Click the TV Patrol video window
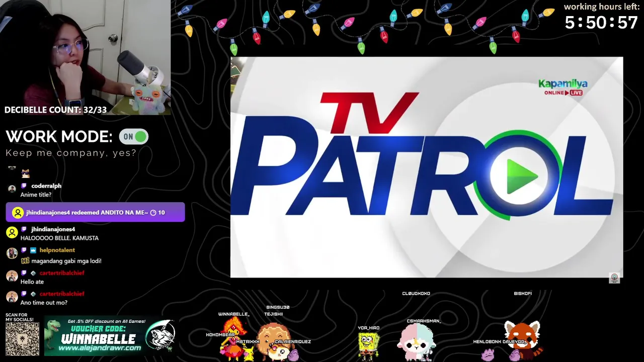644x362 pixels. (427, 167)
